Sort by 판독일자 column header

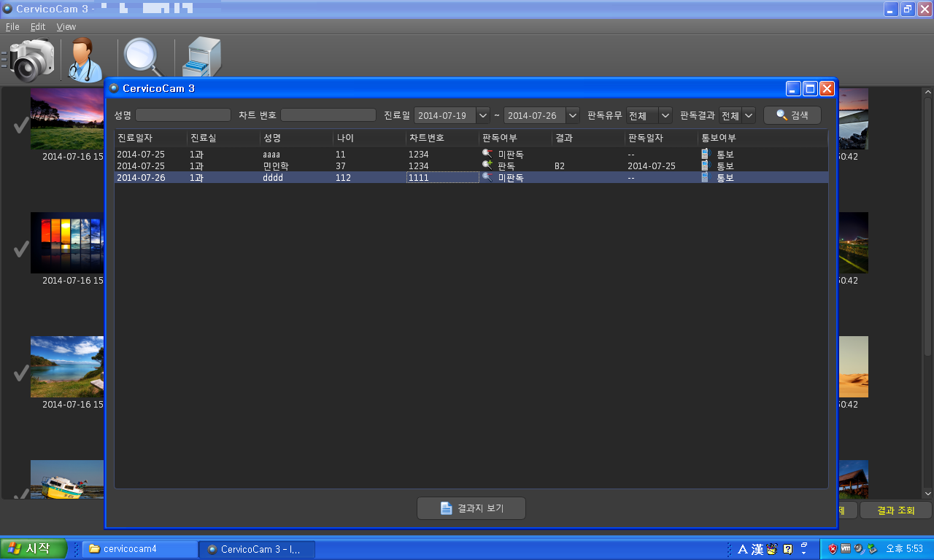662,138
